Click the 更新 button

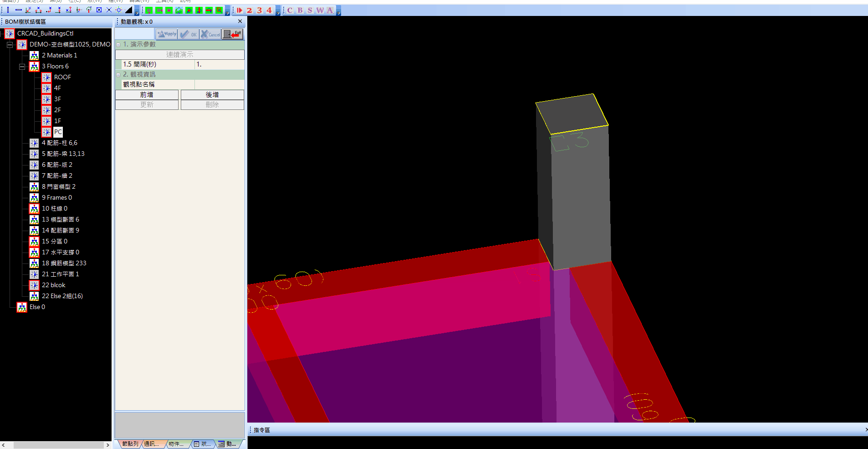[147, 105]
